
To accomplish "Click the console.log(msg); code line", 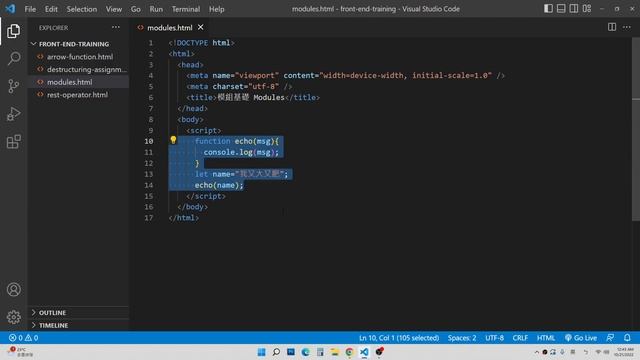I will [241, 152].
